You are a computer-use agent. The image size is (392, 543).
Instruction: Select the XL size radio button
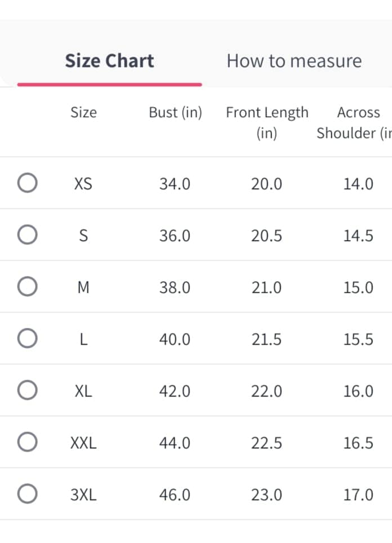28,390
